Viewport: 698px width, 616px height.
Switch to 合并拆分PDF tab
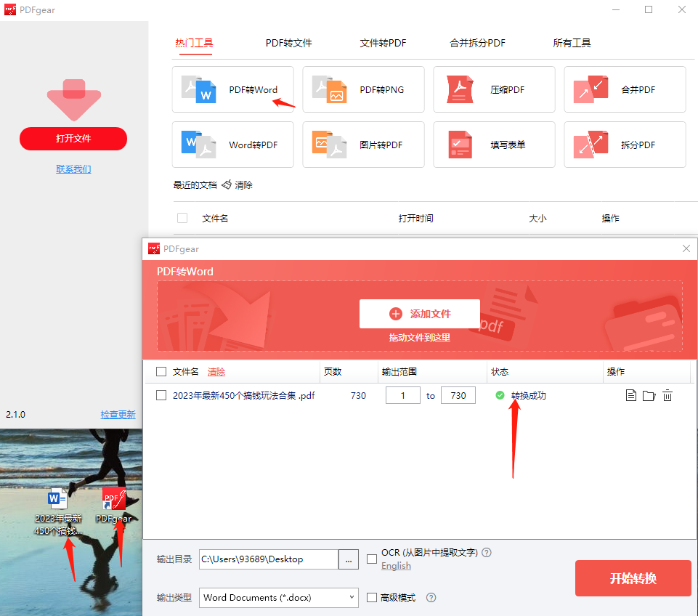tap(478, 43)
